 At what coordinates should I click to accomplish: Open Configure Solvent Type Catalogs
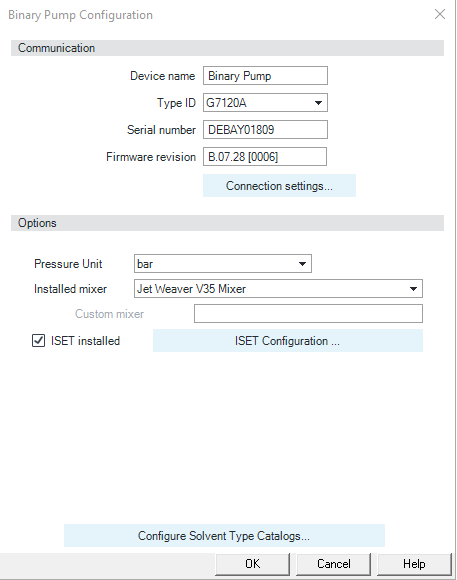click(224, 536)
